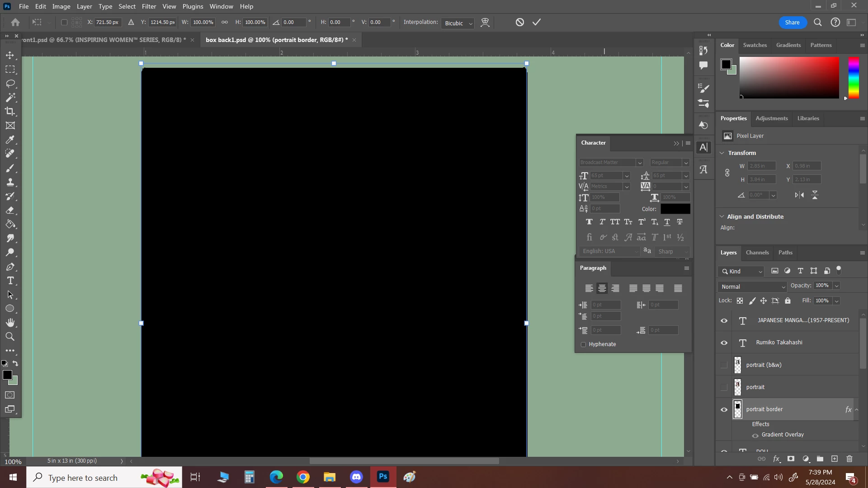The width and height of the screenshot is (868, 488).
Task: Cancel transform with the circle-slash icon
Action: tap(520, 22)
